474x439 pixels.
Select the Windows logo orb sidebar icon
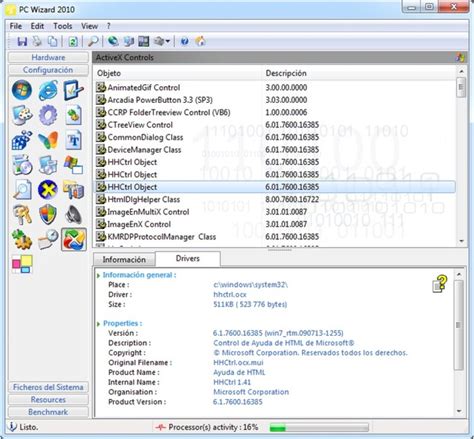tap(22, 90)
